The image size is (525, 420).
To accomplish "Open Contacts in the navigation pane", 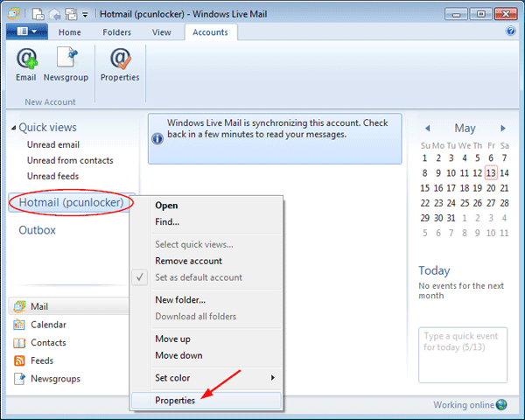I will tap(48, 343).
